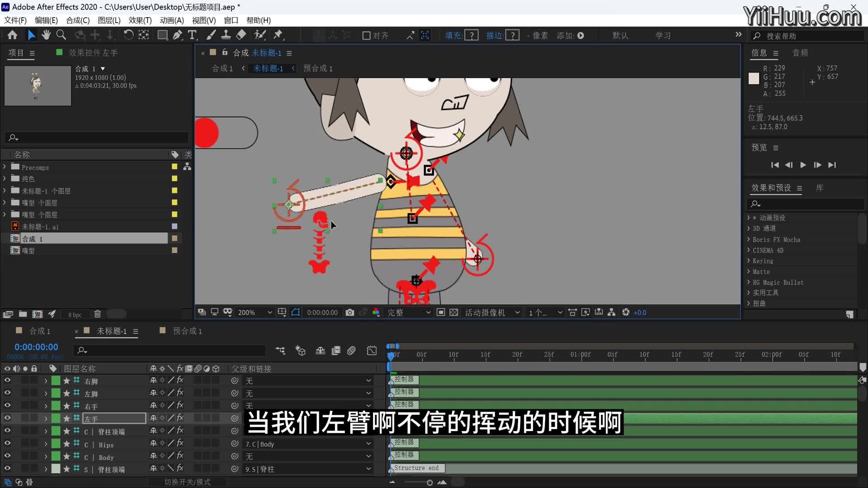Click the 合成 1 thumbnail in Project panel
This screenshot has height=488, width=868.
pos(38,85)
